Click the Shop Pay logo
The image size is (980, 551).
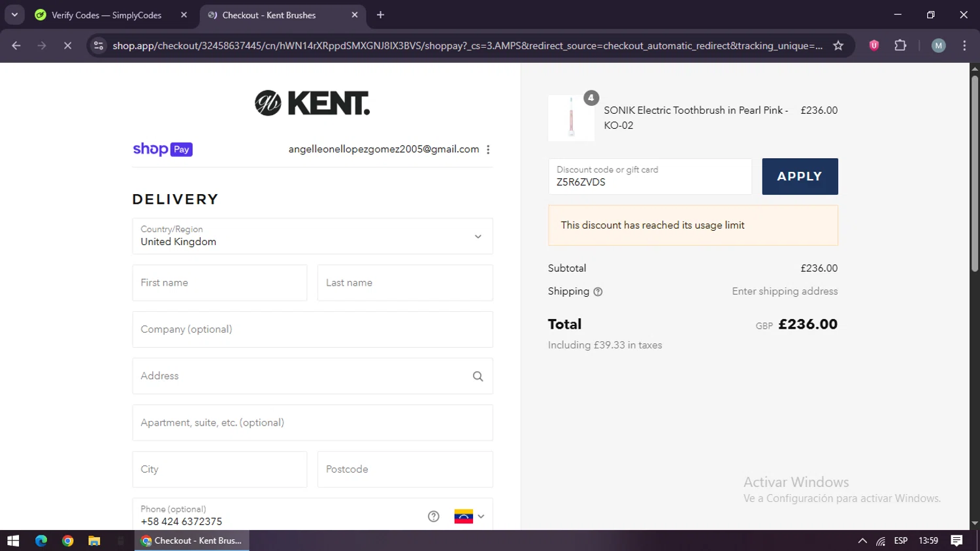(x=163, y=149)
